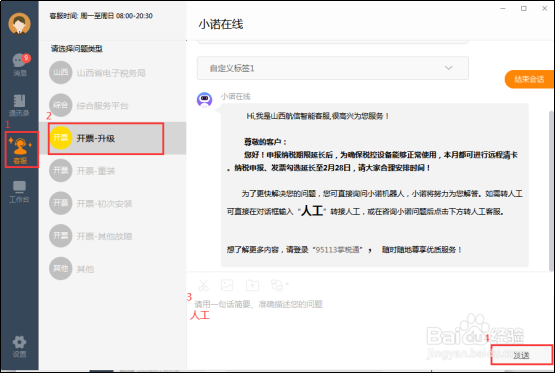Select 开票-初次安装 question type
Screen dimensions: 556x373
[x=104, y=204]
